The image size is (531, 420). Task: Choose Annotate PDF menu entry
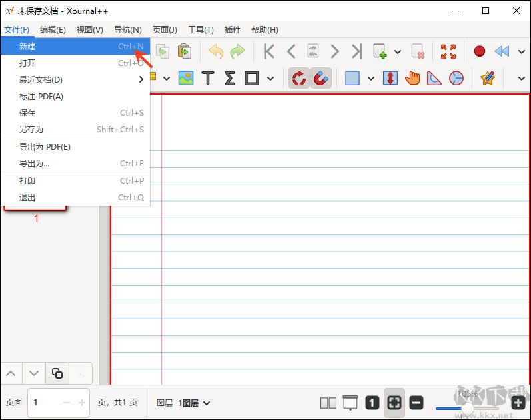tap(75, 97)
